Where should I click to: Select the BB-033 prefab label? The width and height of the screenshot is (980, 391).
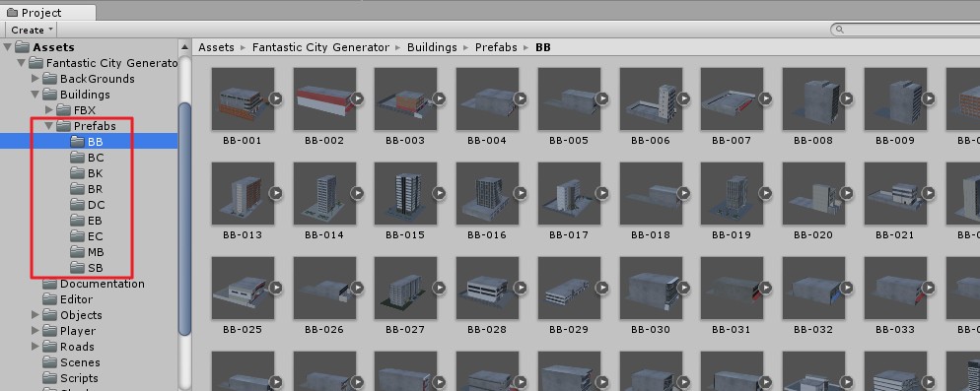click(895, 330)
